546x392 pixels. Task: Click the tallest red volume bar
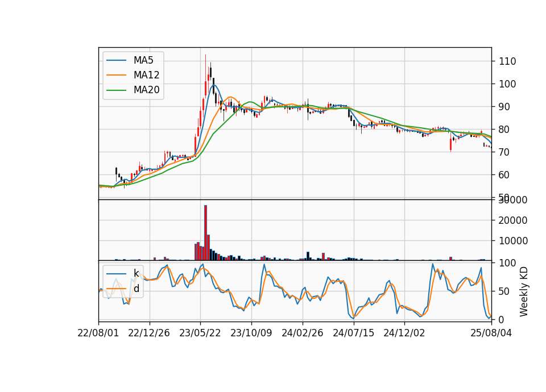(205, 233)
